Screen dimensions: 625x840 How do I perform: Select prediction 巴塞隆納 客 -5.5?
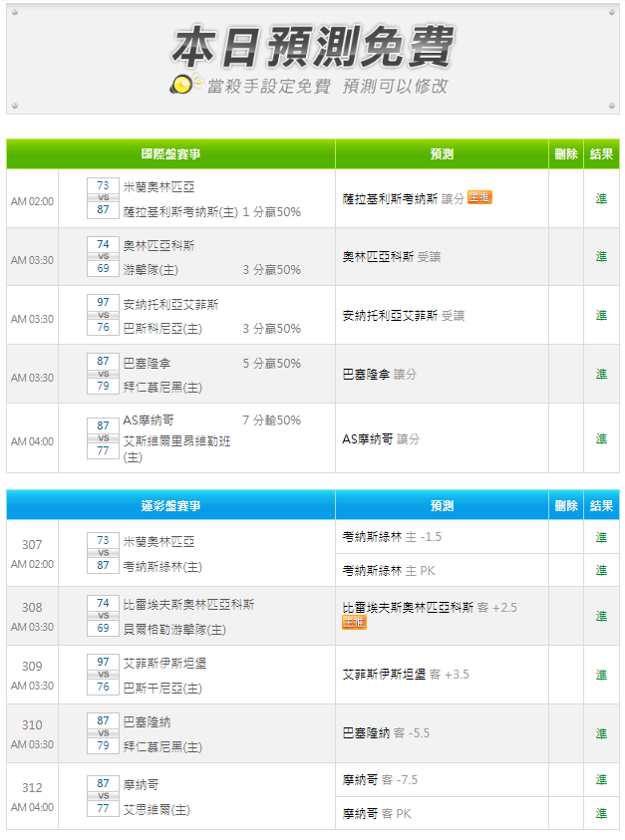pos(386,733)
